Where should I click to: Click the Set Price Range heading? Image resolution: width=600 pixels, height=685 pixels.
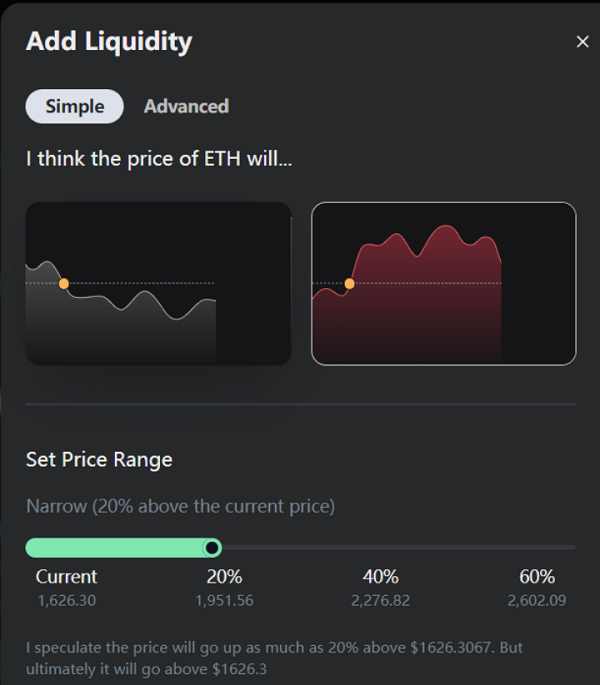99,460
